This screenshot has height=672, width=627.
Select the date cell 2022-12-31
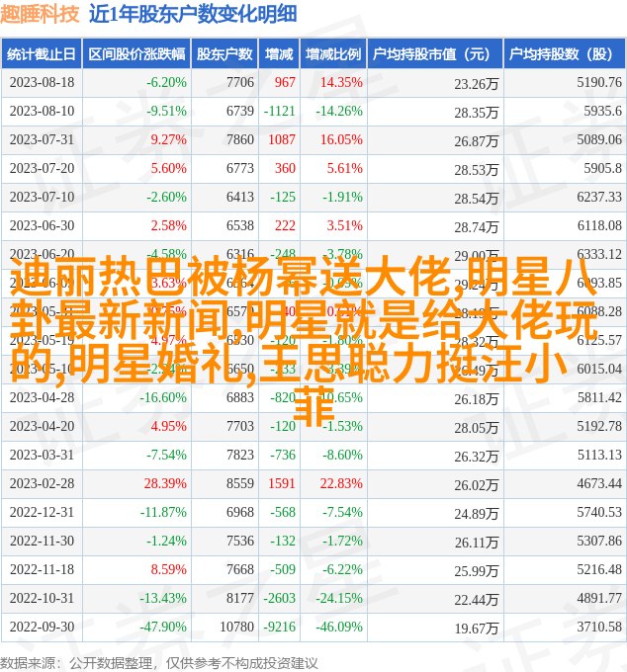42,513
